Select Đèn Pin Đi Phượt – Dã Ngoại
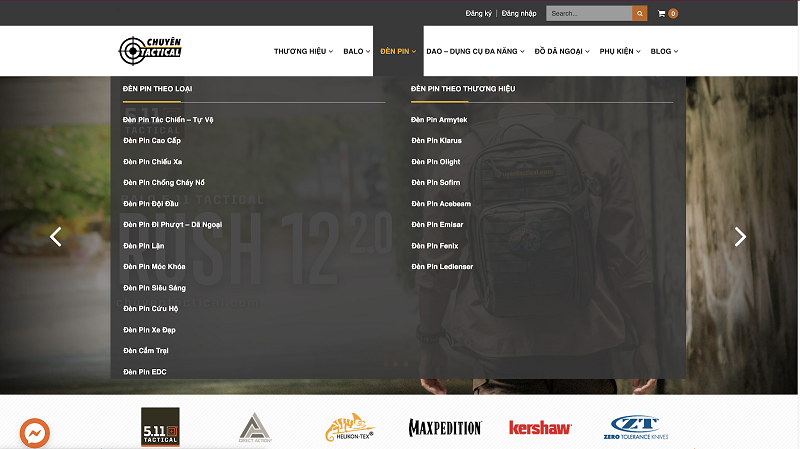 click(172, 224)
